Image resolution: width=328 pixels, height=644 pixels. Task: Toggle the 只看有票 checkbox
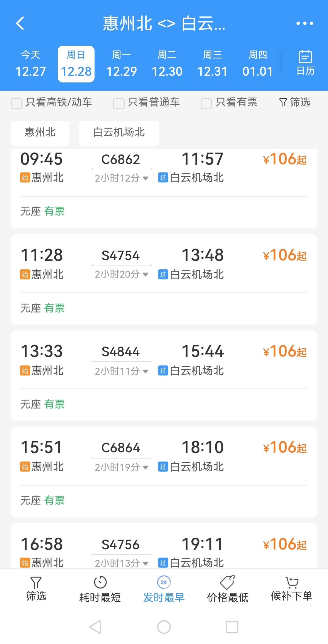point(206,103)
